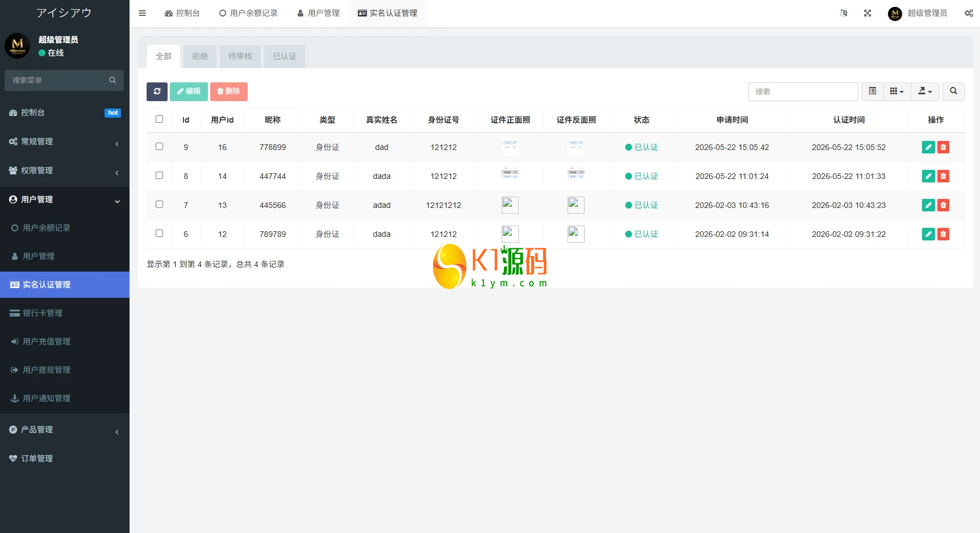Click the 超级管理员 name in top header
980x533 pixels.
click(927, 13)
